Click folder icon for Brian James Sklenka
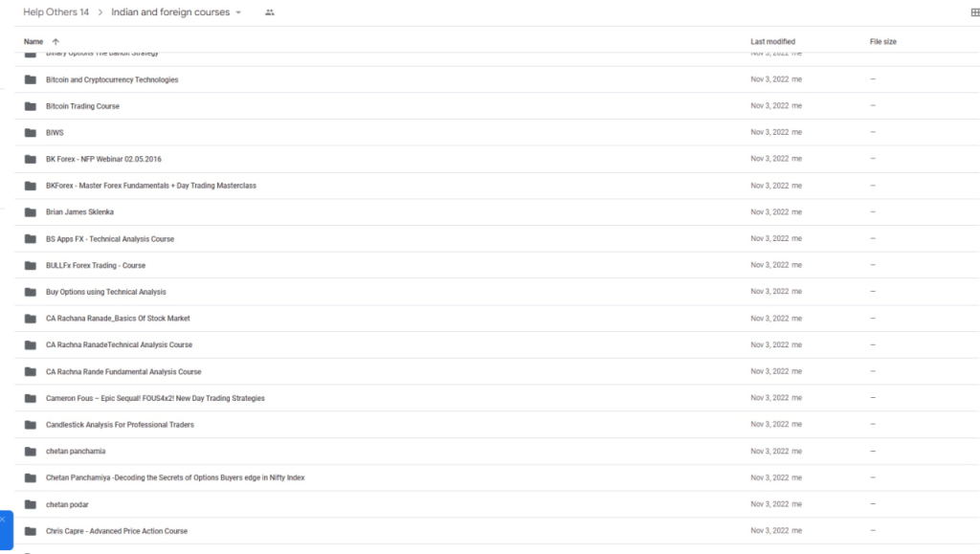The height and width of the screenshot is (554, 980). [30, 212]
